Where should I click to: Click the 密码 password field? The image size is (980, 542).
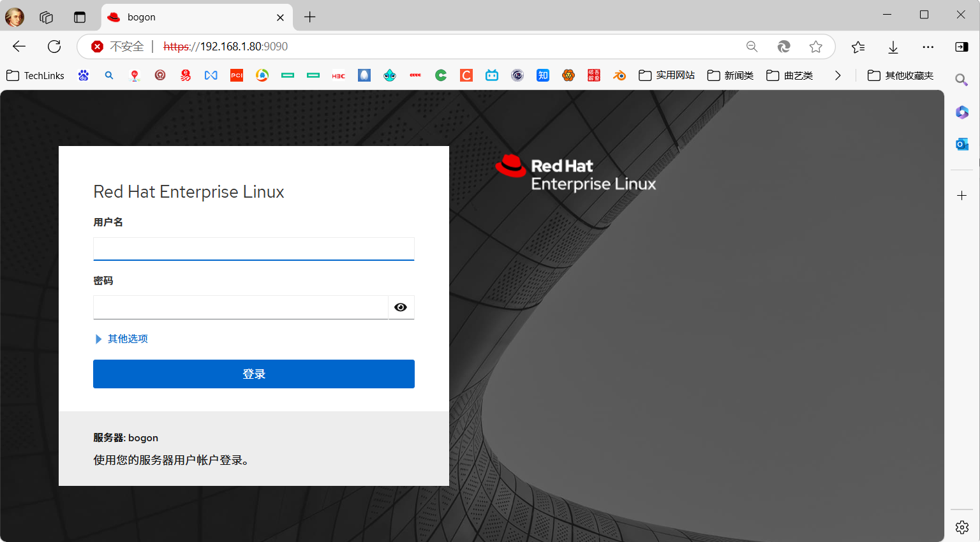(241, 307)
